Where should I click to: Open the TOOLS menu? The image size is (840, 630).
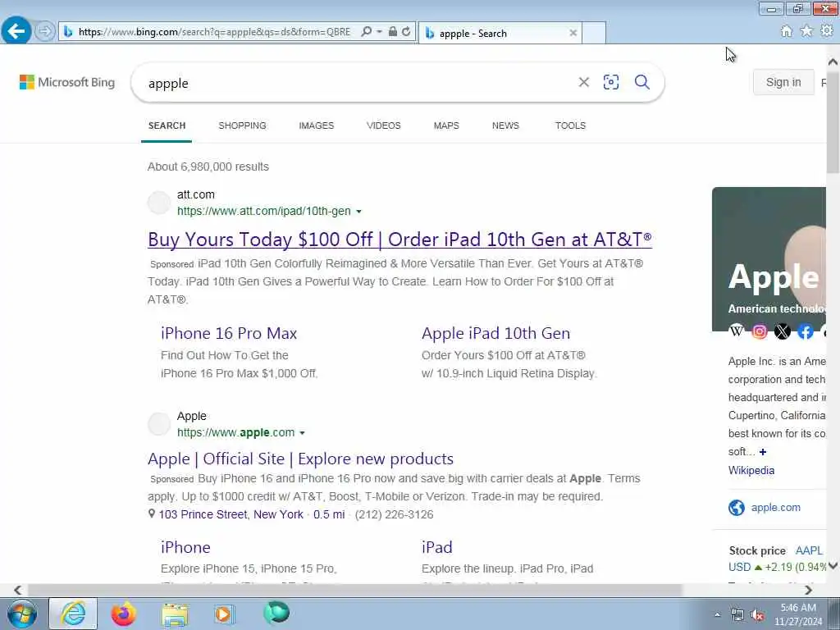point(570,126)
